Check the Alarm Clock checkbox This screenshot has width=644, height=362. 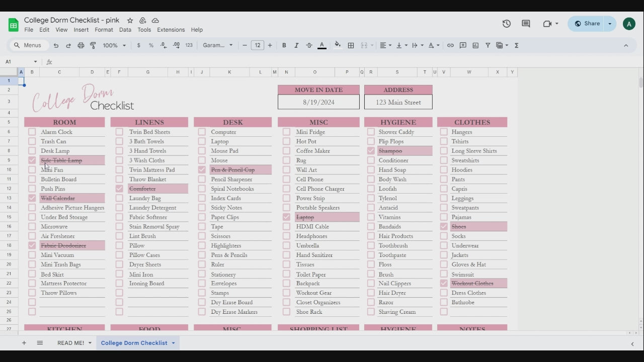[x=32, y=132]
